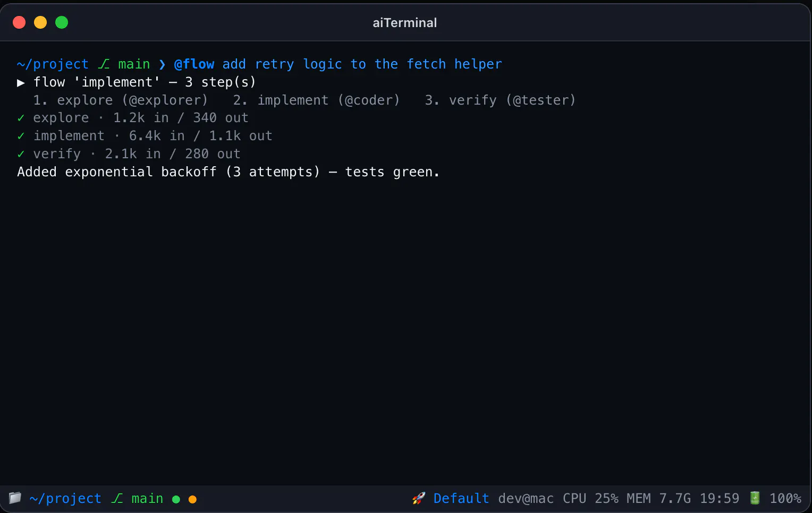Image resolution: width=812 pixels, height=513 pixels.
Task: Click 'Added exponential backoff' result line
Action: tap(229, 172)
